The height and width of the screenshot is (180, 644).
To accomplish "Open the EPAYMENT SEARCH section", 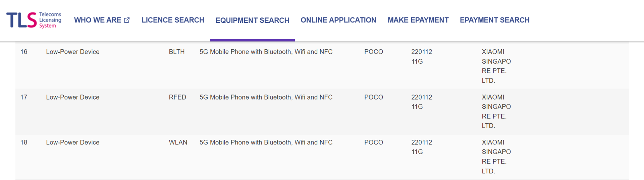I will click(495, 20).
